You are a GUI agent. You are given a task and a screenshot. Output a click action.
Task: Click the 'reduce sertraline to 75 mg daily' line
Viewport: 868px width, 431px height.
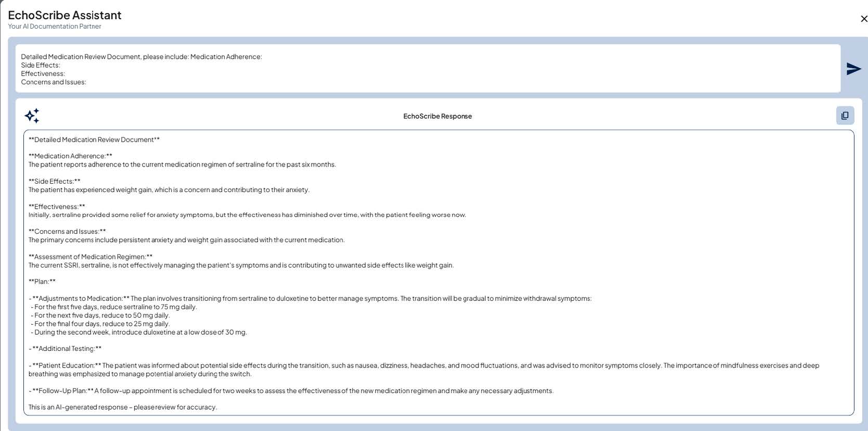coord(114,307)
